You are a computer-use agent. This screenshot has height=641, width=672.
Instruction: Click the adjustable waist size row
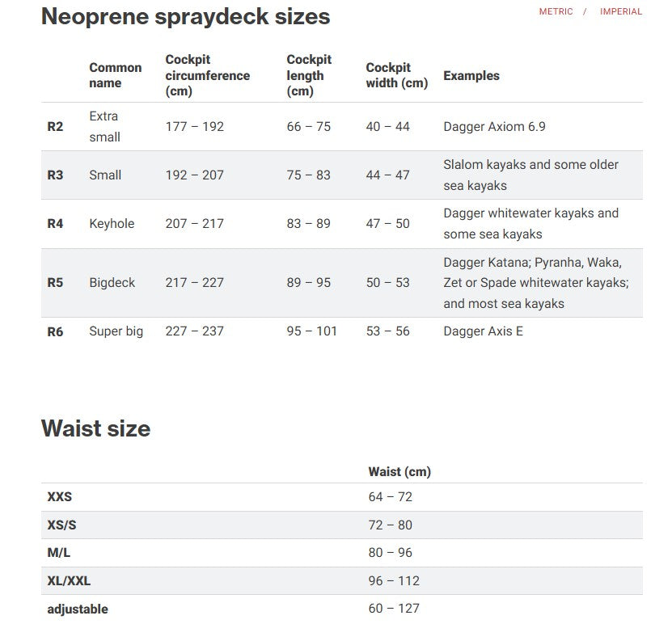[77, 609]
